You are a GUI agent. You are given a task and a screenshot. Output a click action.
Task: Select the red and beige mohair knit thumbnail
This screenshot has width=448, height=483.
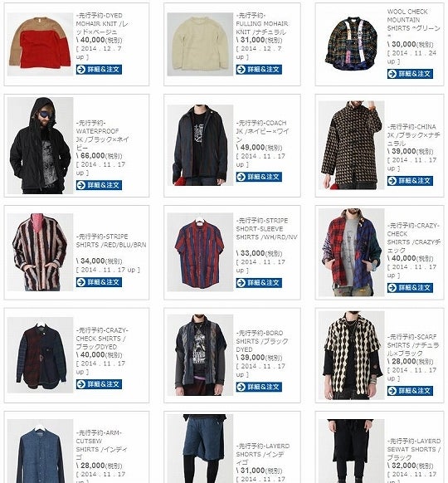(x=40, y=44)
